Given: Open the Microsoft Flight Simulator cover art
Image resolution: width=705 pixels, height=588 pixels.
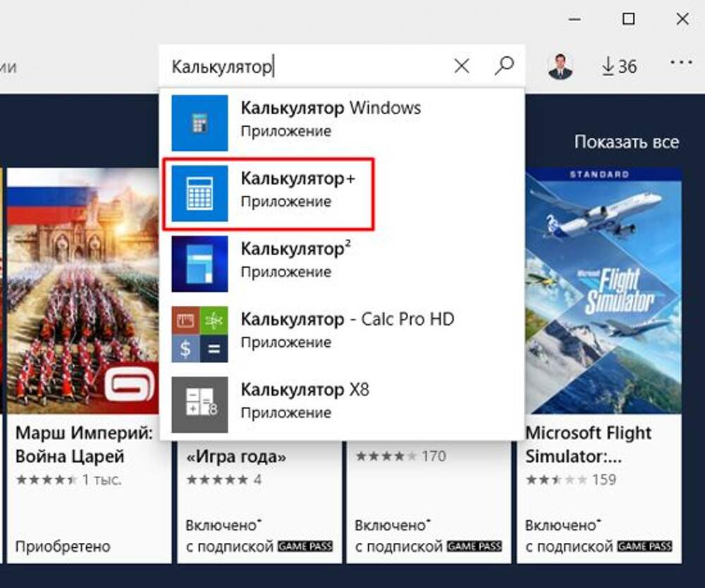Looking at the screenshot, I should [603, 290].
